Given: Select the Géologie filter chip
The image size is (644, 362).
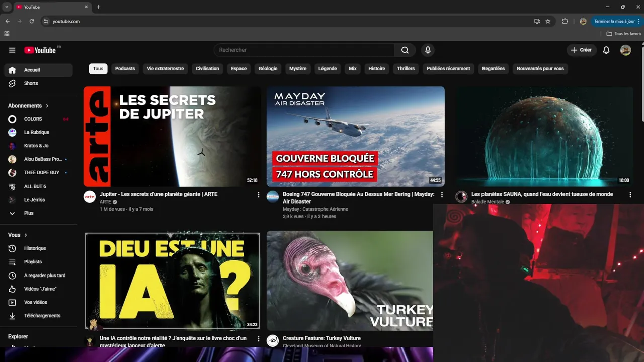Looking at the screenshot, I should coord(268,69).
